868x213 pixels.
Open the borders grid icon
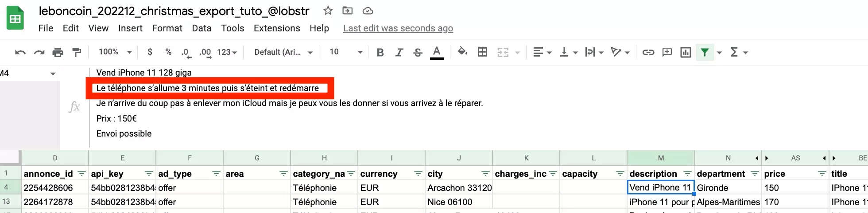482,53
